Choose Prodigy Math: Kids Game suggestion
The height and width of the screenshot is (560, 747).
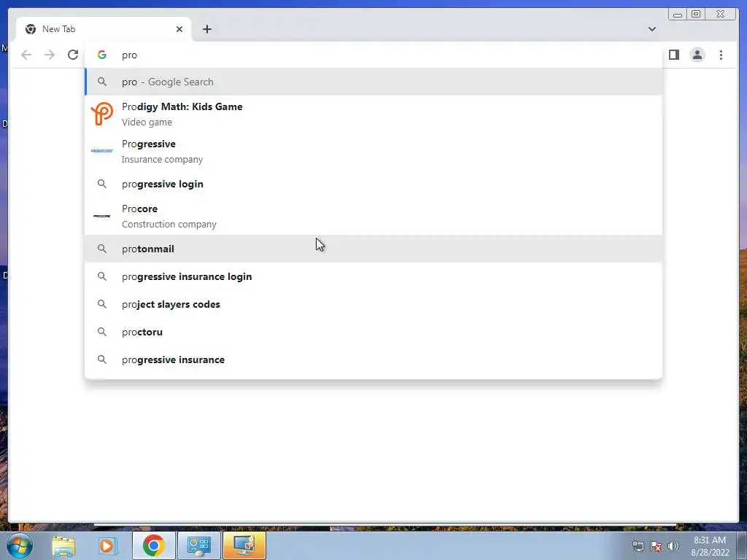coord(373,114)
